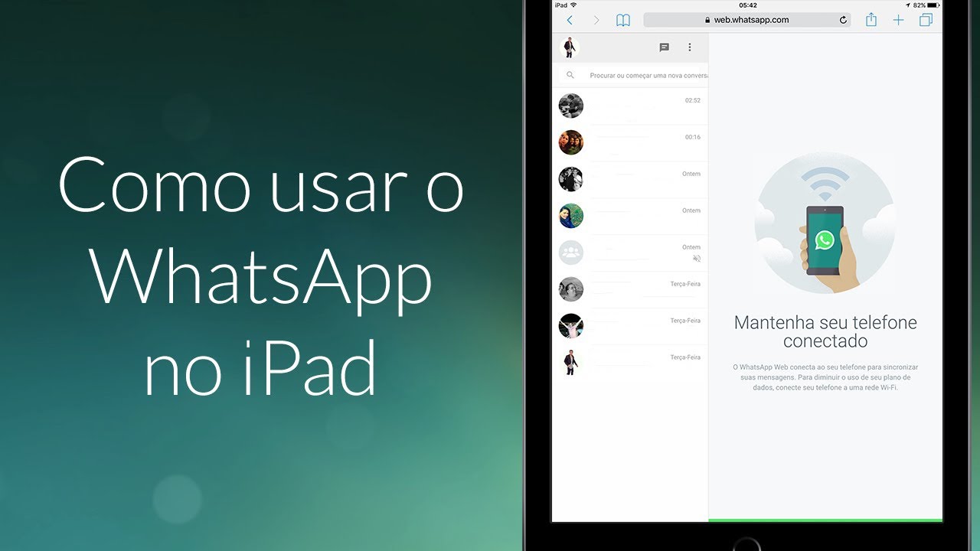Open your WhatsApp profile photo
This screenshot has width=980, height=551.
click(x=569, y=47)
